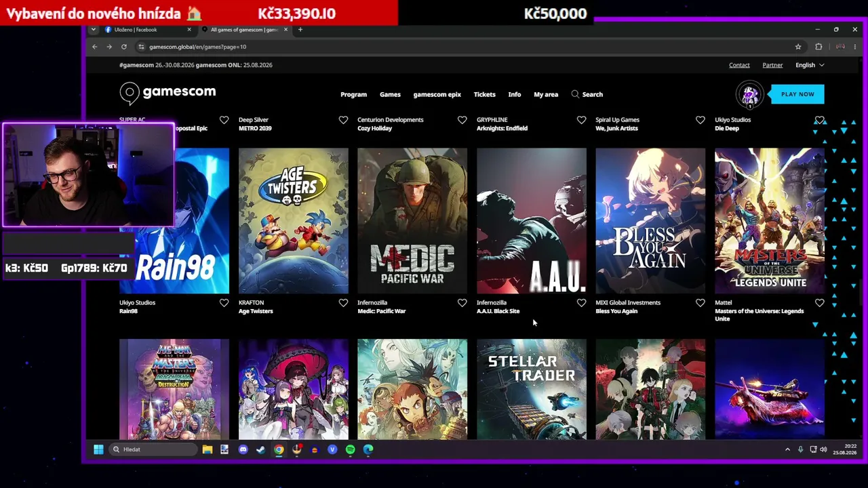Go forward with the browser forward arrow

coord(109,47)
